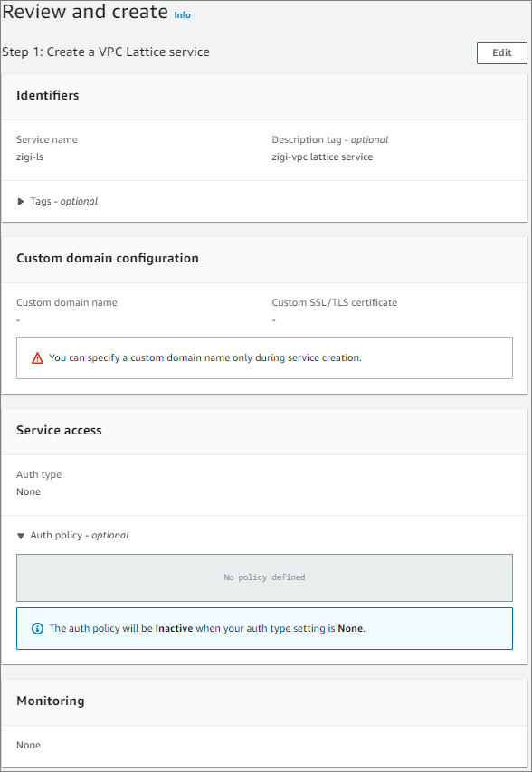Click the Monitoring section heading
The height and width of the screenshot is (772, 532).
50,701
